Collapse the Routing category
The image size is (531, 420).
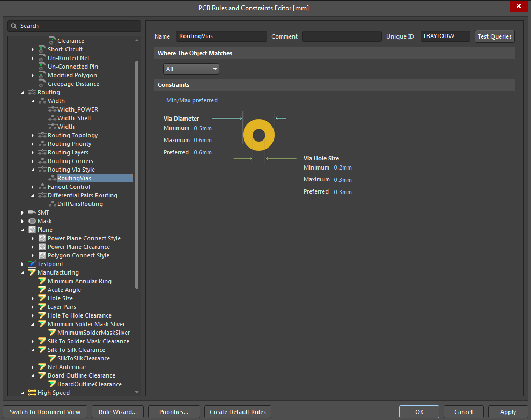click(22, 92)
